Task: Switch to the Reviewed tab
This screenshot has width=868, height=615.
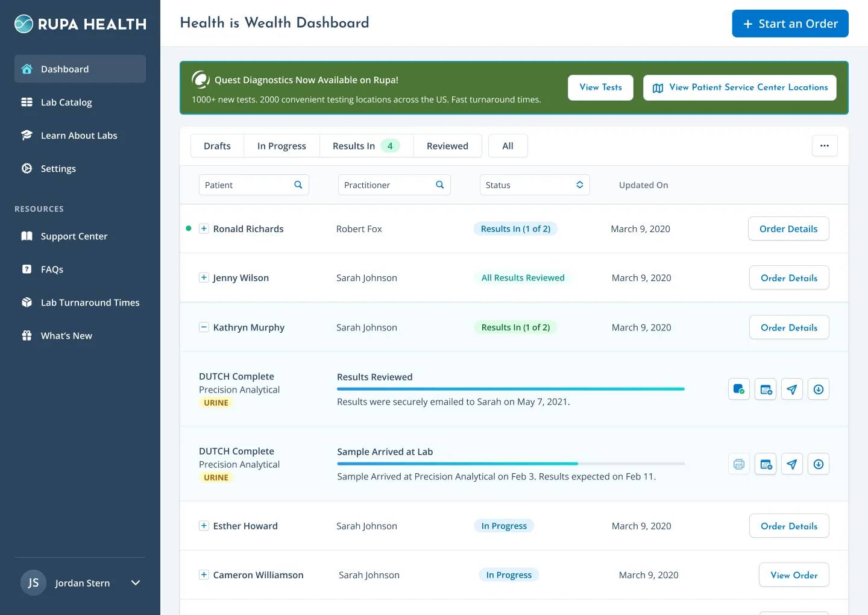Action: pyautogui.click(x=447, y=146)
